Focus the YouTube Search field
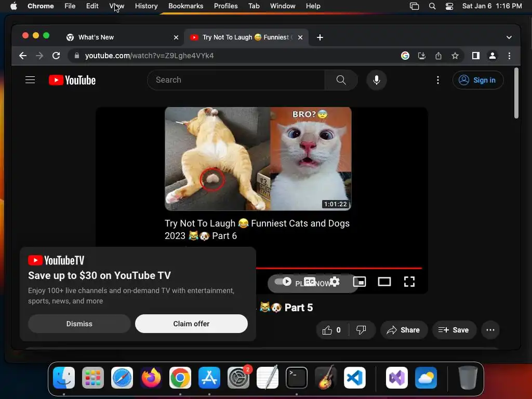532x399 pixels. tap(236, 80)
